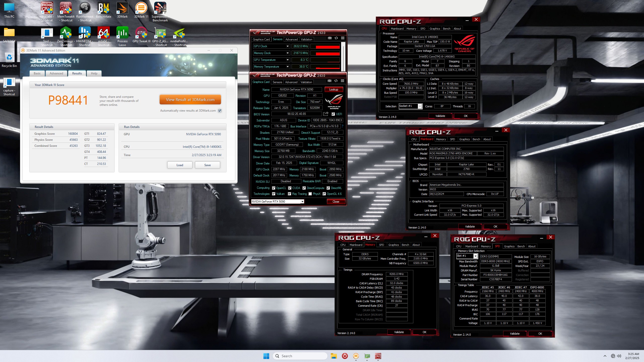Image resolution: width=644 pixels, height=362 pixels.
Task: Open the hamburger menu in the front GPU-Z window
Action: [342, 81]
